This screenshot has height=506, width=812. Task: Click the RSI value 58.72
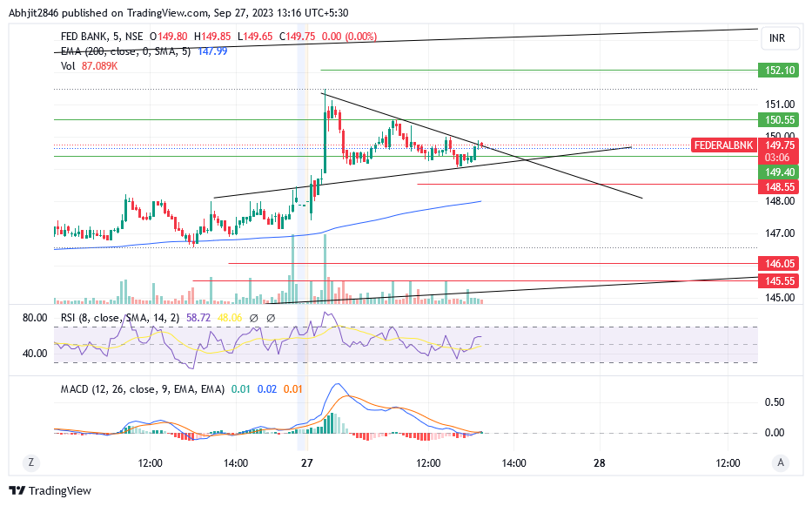198,318
